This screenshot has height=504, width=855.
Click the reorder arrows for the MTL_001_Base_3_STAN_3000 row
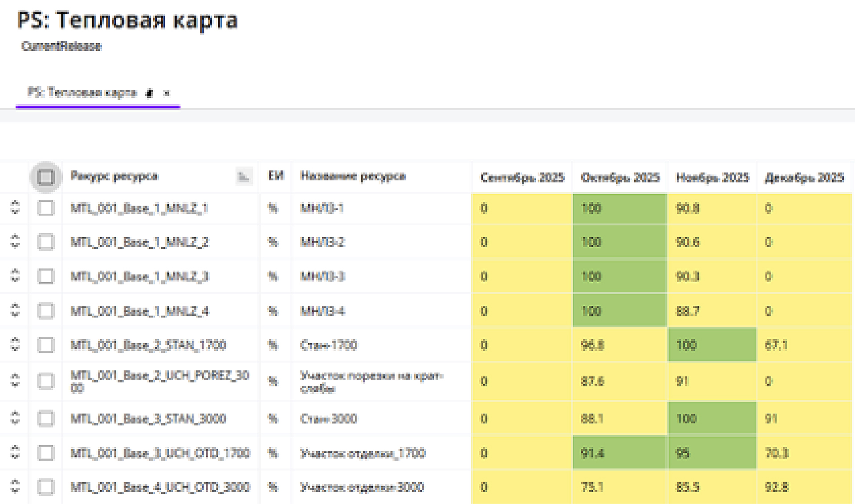coord(15,418)
